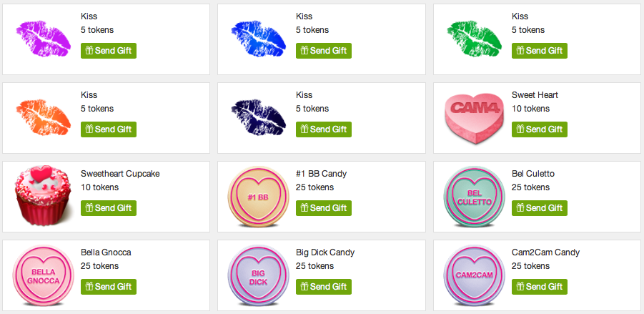
Task: Choose the green Kiss lips icon
Action: (x=474, y=39)
